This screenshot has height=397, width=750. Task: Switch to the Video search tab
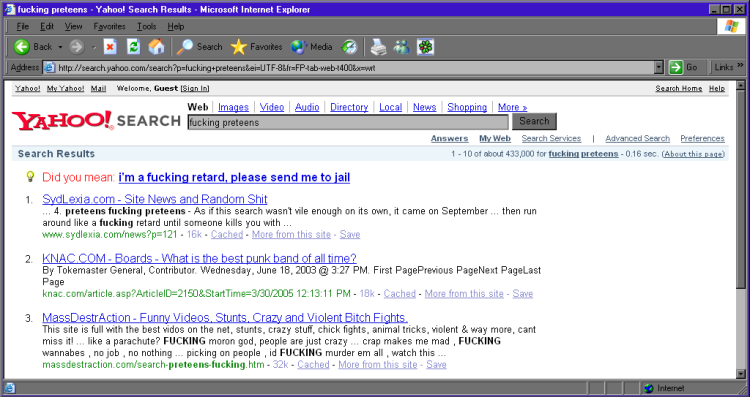272,107
